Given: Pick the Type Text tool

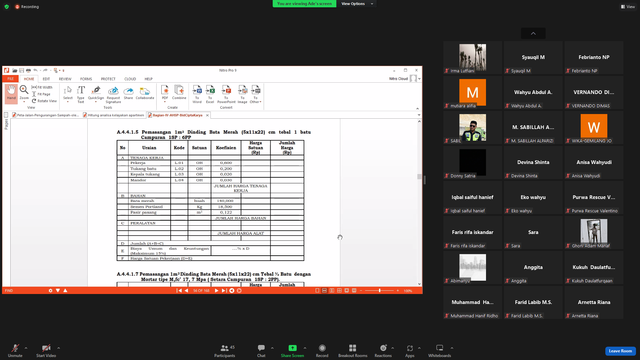Looking at the screenshot, I should 81,94.
